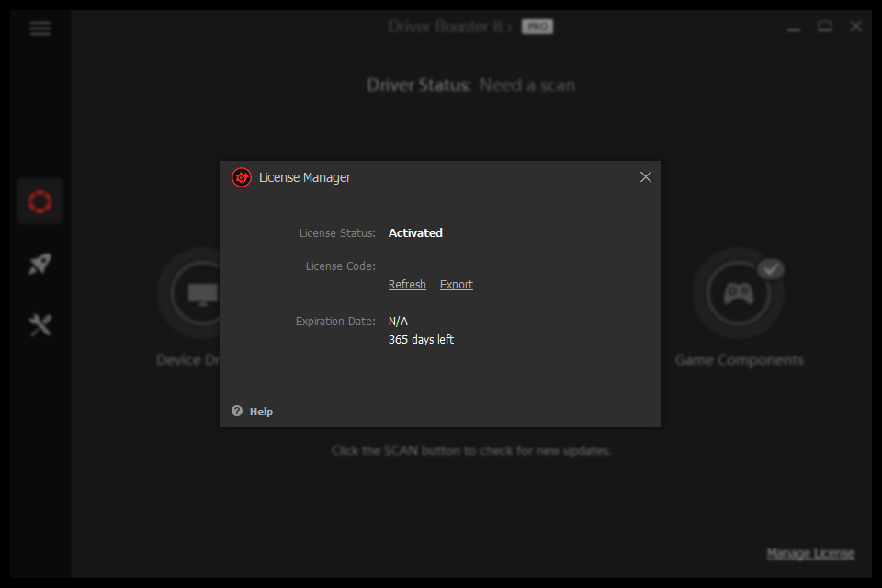Click the Manage License link
This screenshot has width=882, height=588.
(810, 554)
